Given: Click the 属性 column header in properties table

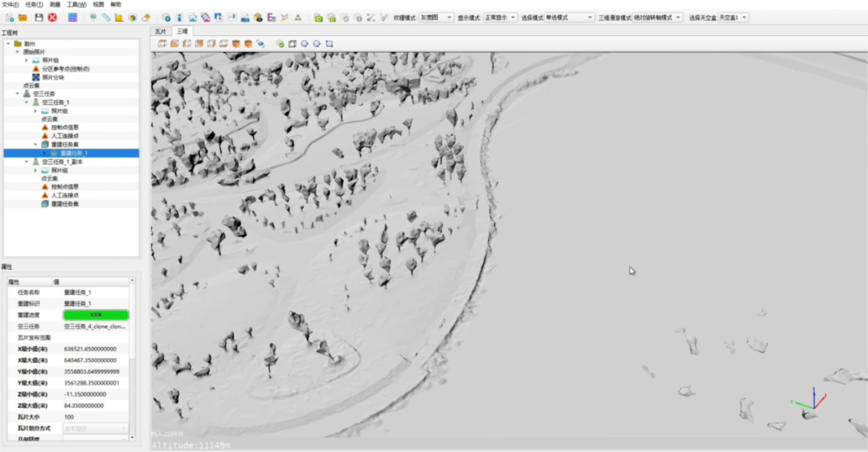Looking at the screenshot, I should point(30,282).
